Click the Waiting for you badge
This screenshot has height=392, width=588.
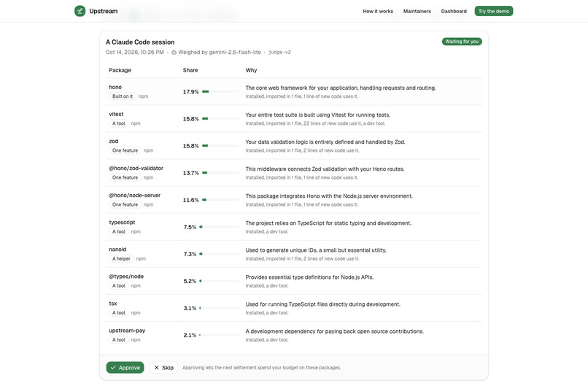[462, 42]
